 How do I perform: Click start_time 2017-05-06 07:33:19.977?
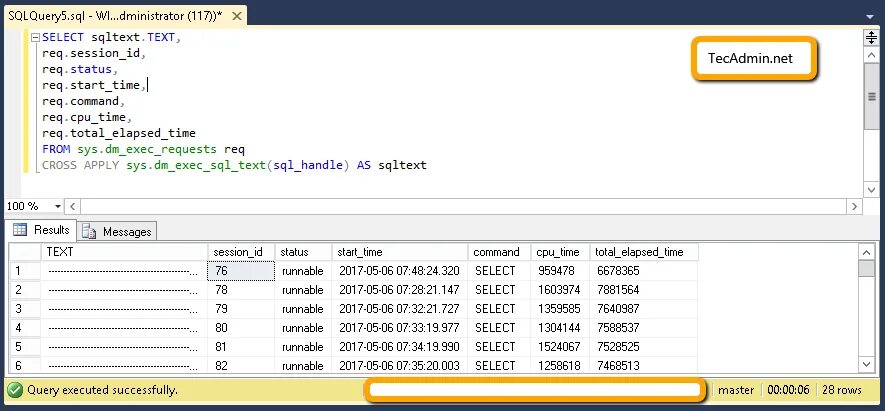click(400, 328)
